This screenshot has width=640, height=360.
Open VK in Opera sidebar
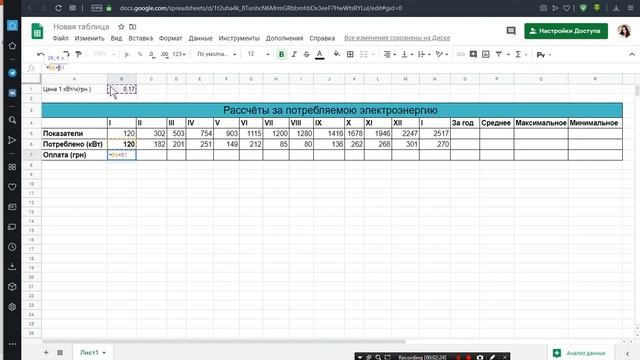[x=12, y=93]
